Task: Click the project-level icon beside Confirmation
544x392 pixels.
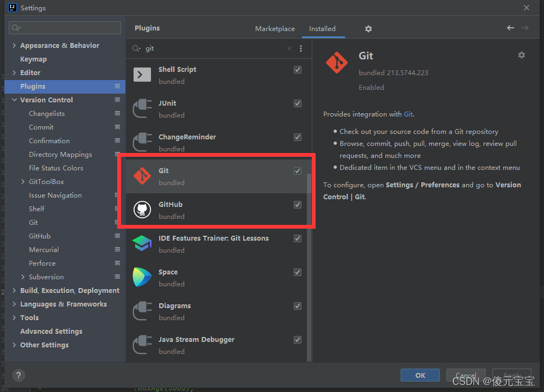Action: tap(118, 140)
